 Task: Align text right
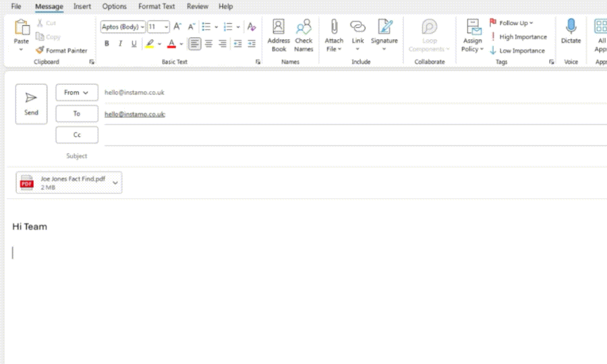pyautogui.click(x=223, y=44)
